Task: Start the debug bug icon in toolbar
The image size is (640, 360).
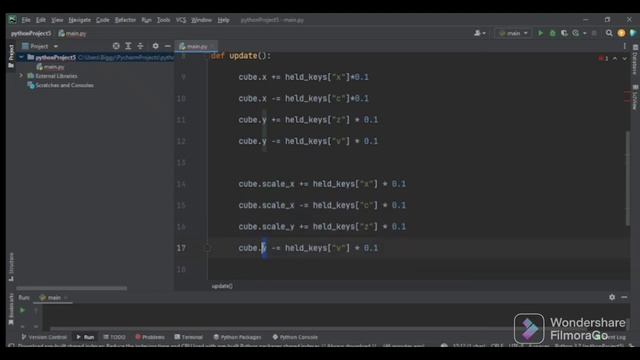Action: click(553, 33)
